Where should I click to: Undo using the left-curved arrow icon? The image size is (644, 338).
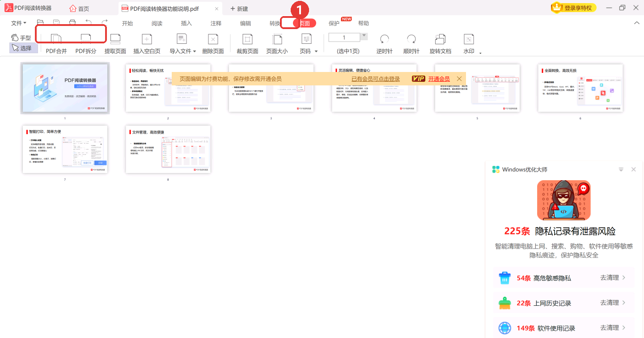point(89,23)
